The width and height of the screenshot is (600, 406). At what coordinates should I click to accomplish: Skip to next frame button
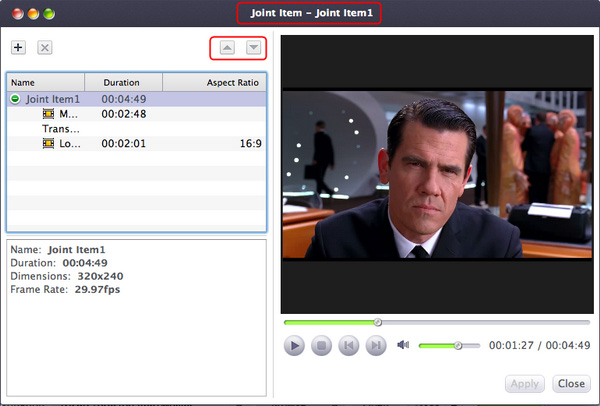[x=376, y=346]
